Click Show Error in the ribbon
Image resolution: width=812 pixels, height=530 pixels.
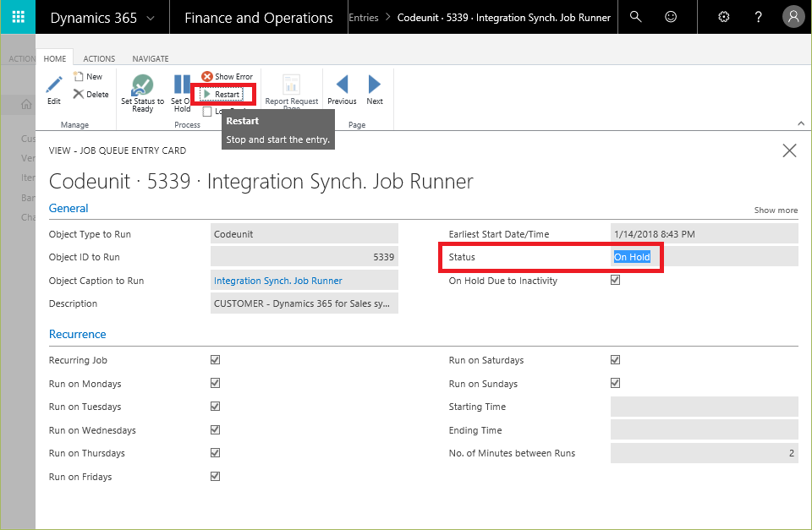[x=228, y=77]
